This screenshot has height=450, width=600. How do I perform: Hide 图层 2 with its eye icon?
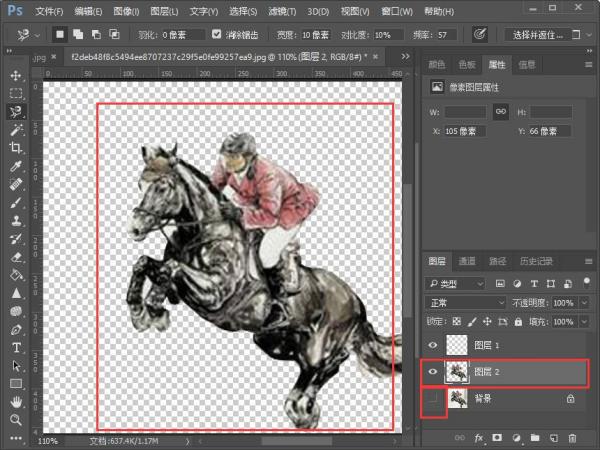coord(433,372)
